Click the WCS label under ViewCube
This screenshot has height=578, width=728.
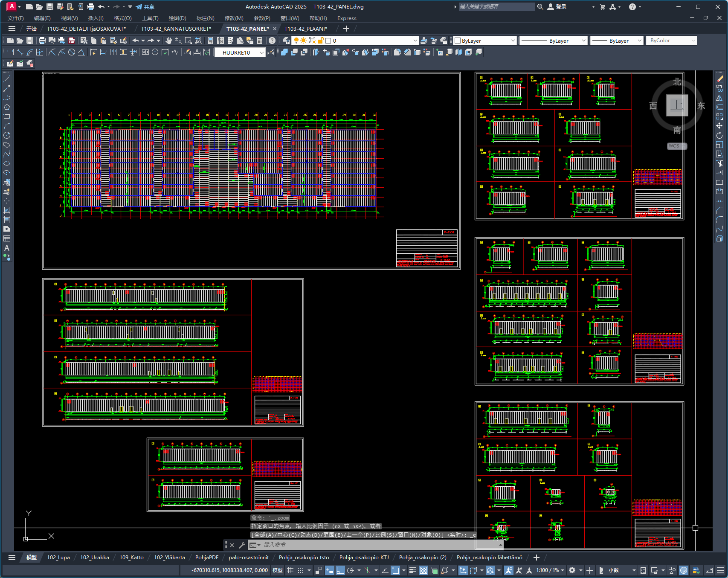click(x=674, y=146)
